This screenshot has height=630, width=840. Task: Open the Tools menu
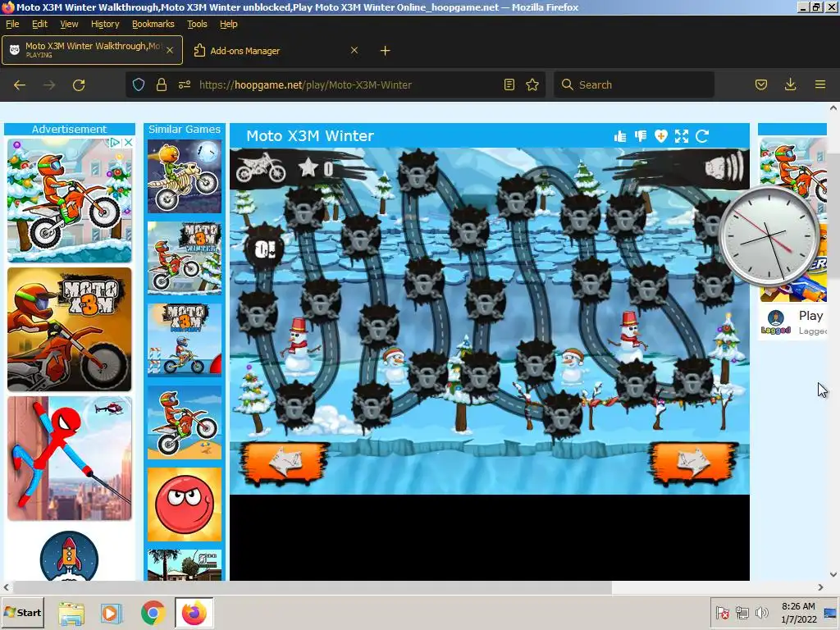(x=197, y=24)
